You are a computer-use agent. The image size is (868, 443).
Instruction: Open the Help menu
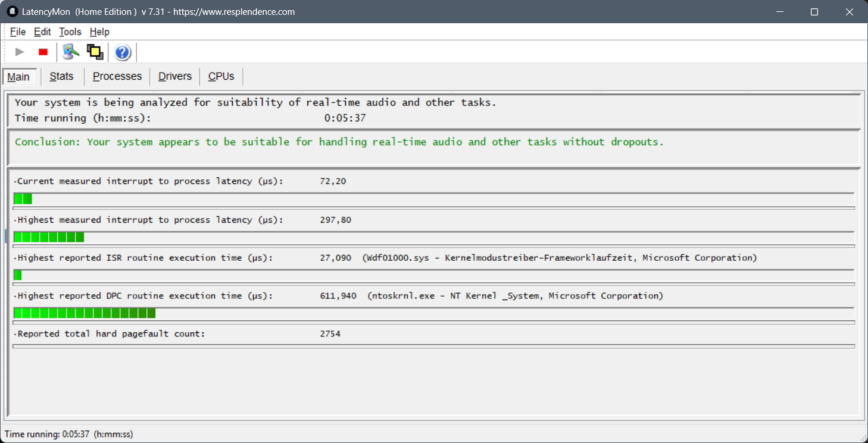click(x=99, y=32)
